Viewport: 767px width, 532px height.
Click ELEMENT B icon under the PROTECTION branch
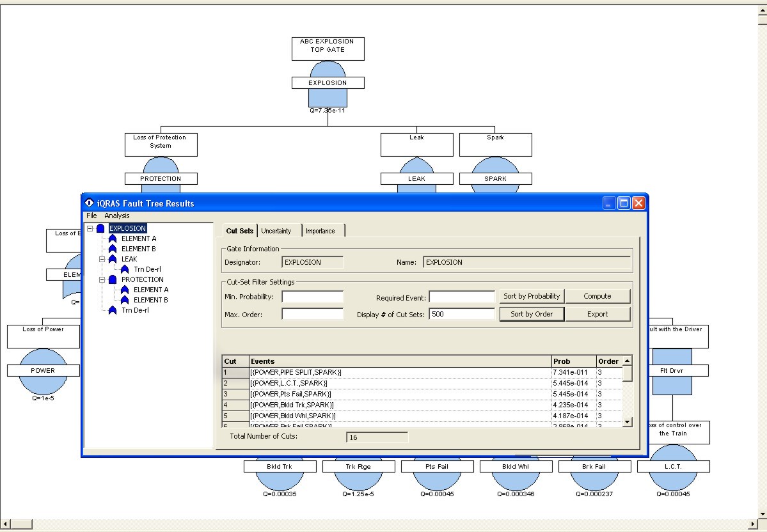[x=125, y=301]
